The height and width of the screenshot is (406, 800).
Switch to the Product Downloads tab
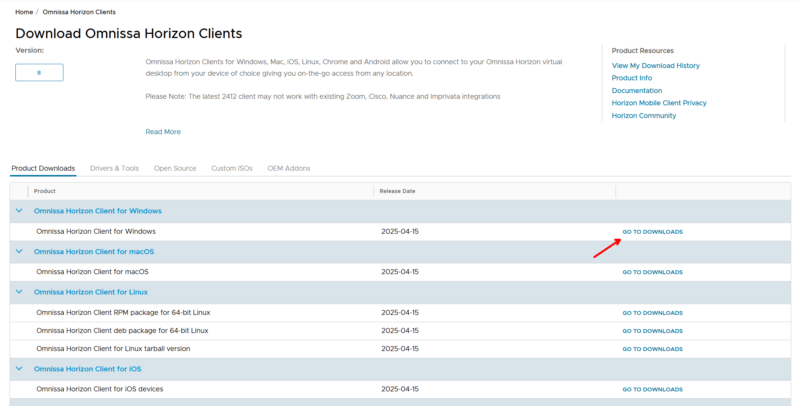tap(43, 168)
